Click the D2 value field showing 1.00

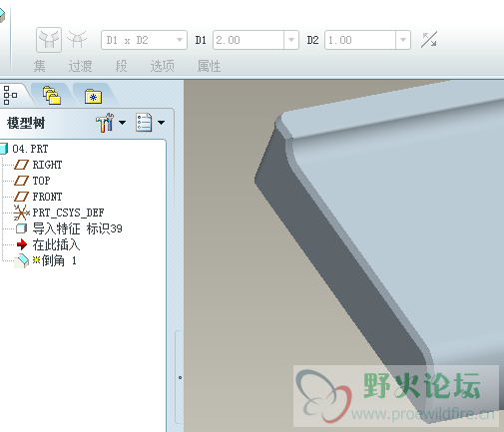point(360,40)
